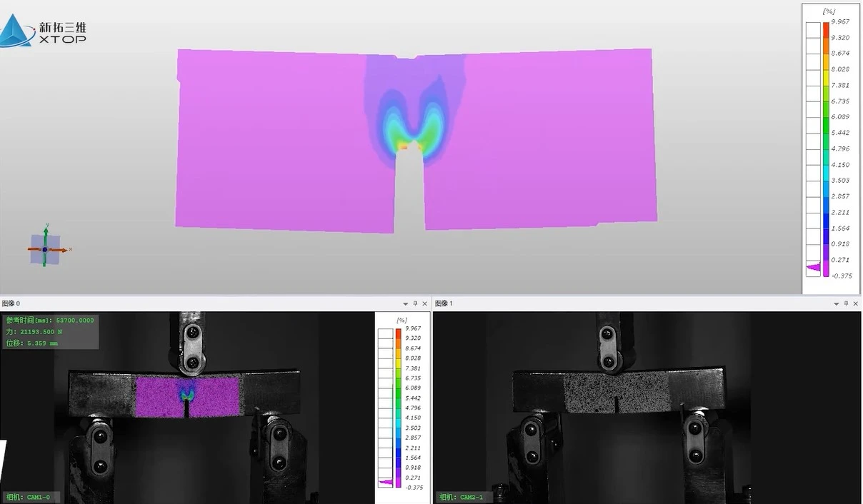Pin the 图像 0 panel
The image size is (863, 504).
pyautogui.click(x=416, y=304)
